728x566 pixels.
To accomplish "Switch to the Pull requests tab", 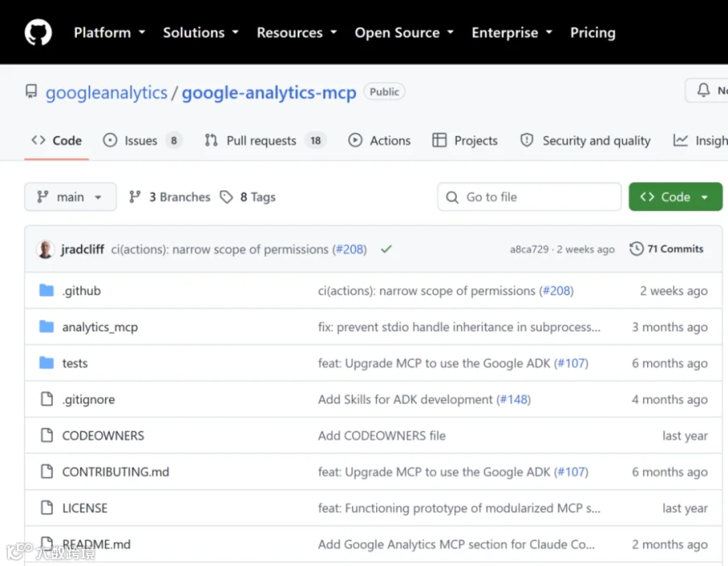I will [265, 141].
